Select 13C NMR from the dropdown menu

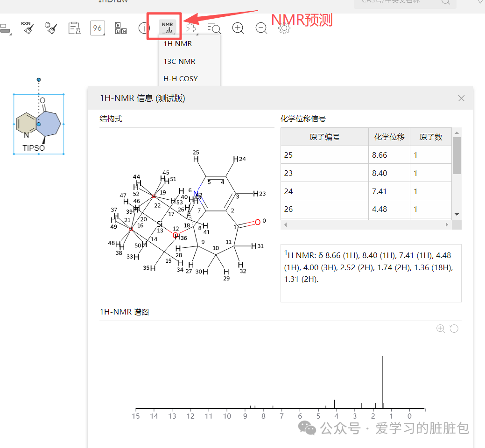click(x=179, y=62)
